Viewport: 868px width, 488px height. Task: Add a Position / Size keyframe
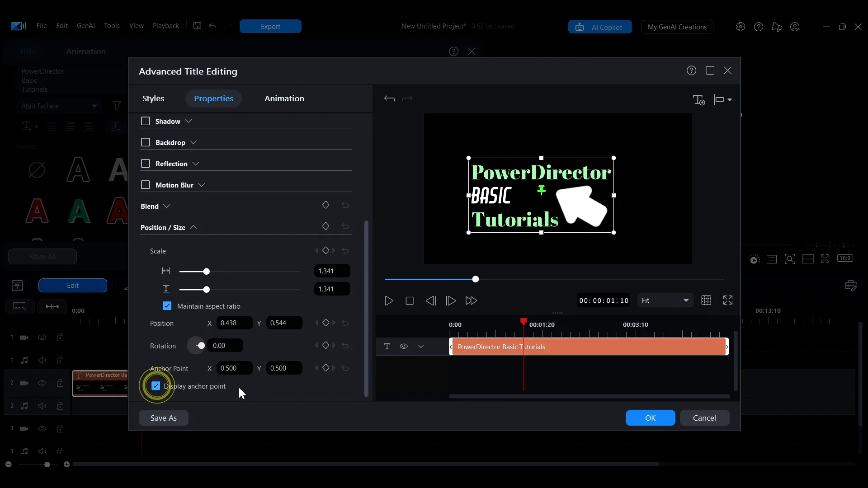tap(325, 226)
